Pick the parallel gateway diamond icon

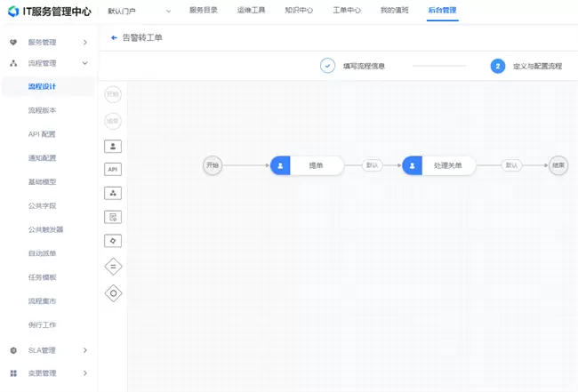tap(113, 266)
